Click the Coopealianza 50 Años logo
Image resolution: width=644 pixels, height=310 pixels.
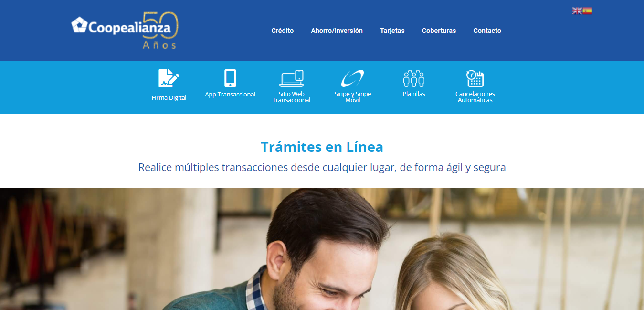[x=125, y=30]
